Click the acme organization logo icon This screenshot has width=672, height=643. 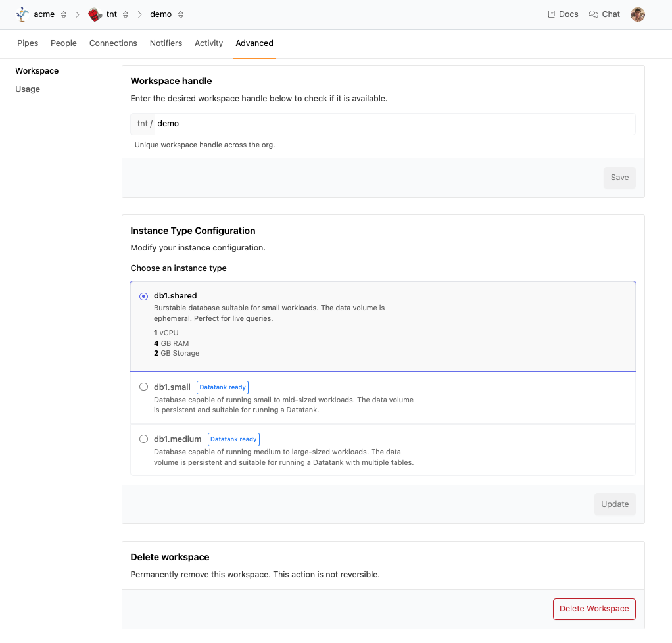pos(23,14)
